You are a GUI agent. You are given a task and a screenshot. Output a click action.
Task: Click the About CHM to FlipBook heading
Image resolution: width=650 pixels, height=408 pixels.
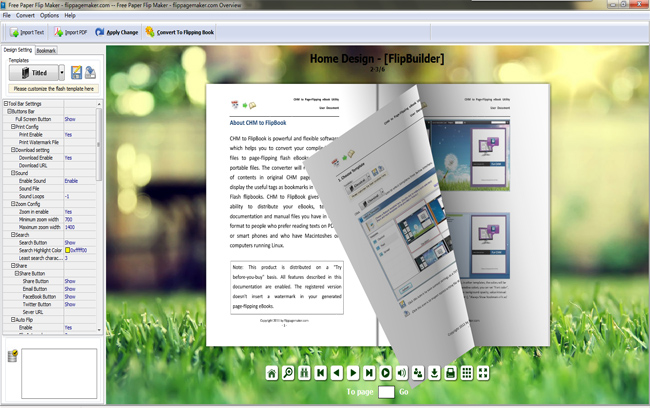[258, 123]
